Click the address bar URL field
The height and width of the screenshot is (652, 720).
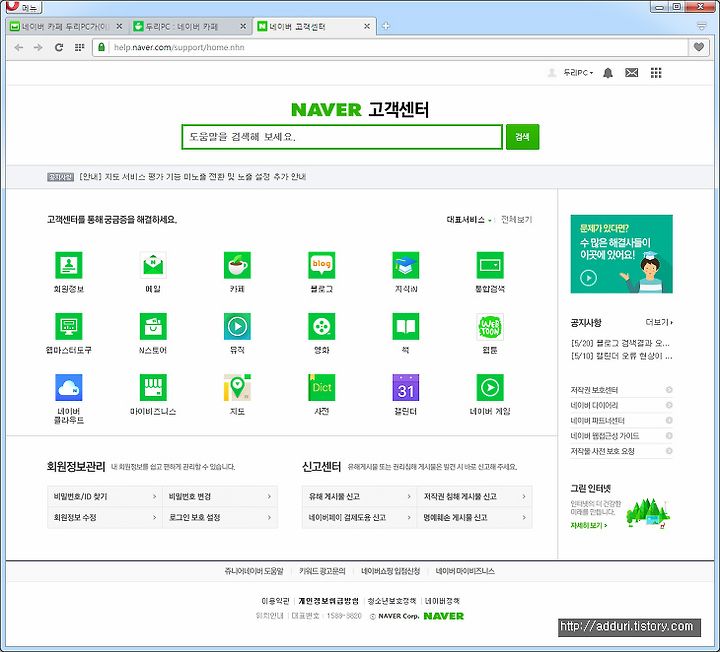[x=397, y=47]
